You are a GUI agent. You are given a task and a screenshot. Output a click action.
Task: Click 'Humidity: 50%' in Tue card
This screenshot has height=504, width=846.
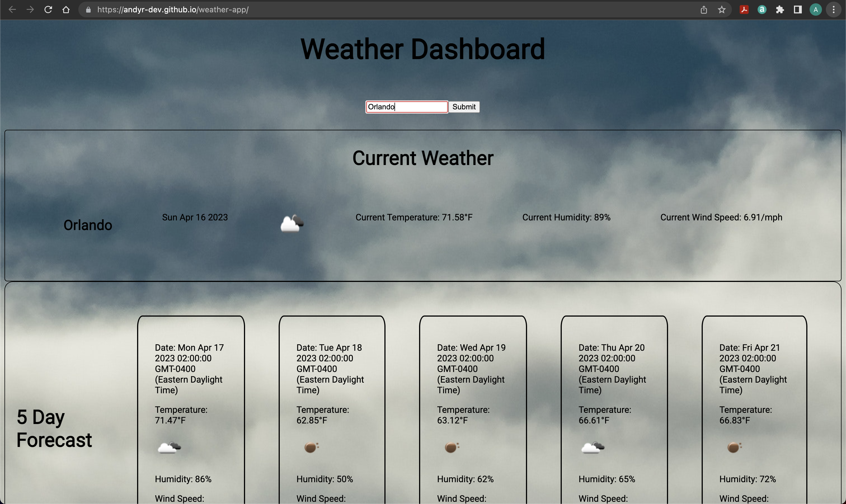pos(325,479)
